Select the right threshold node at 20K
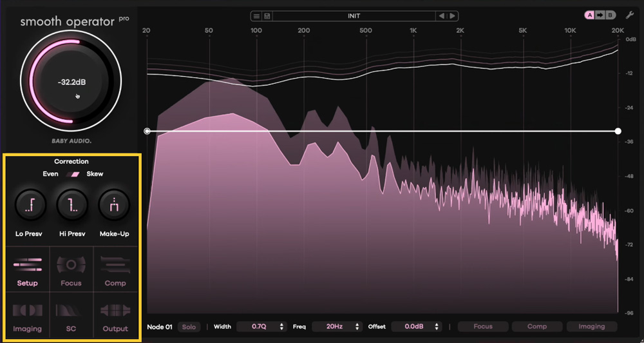The height and width of the screenshot is (343, 644). [x=618, y=131]
